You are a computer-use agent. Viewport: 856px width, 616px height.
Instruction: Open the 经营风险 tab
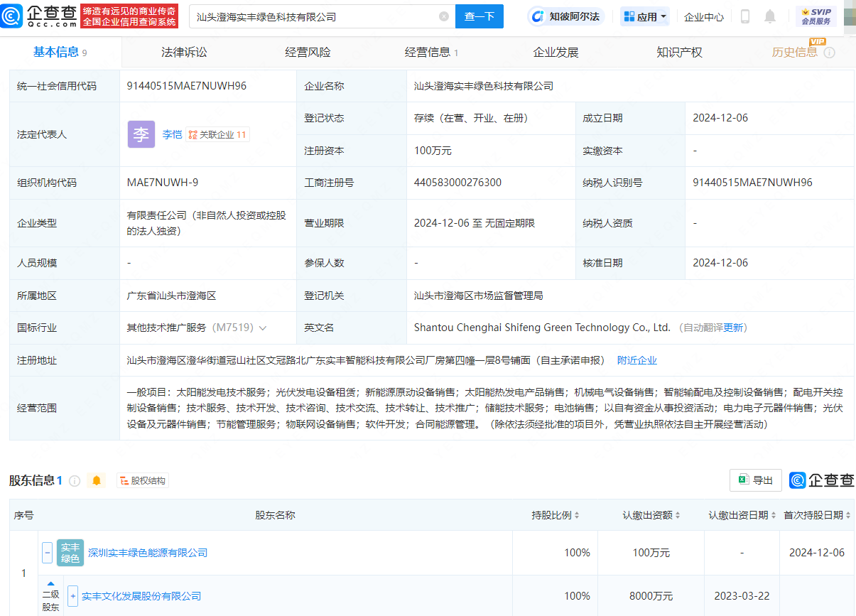click(x=308, y=52)
